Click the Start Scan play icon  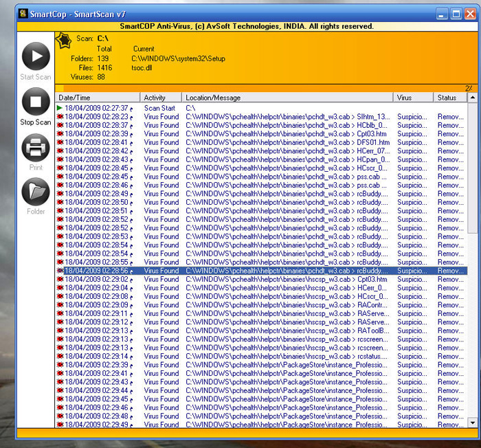[x=36, y=56]
